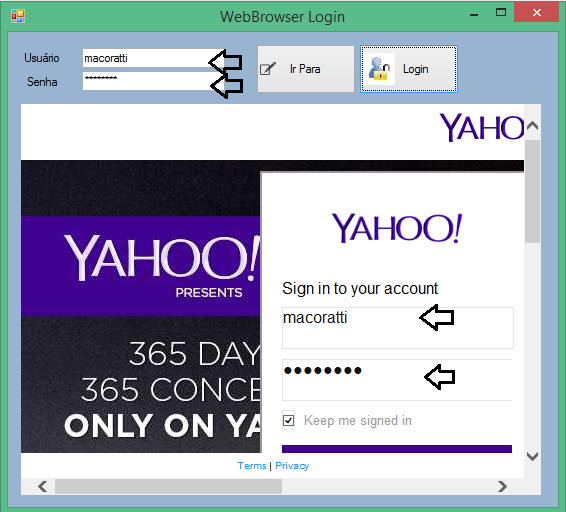Click the arrow beside the Senha field

tap(227, 86)
